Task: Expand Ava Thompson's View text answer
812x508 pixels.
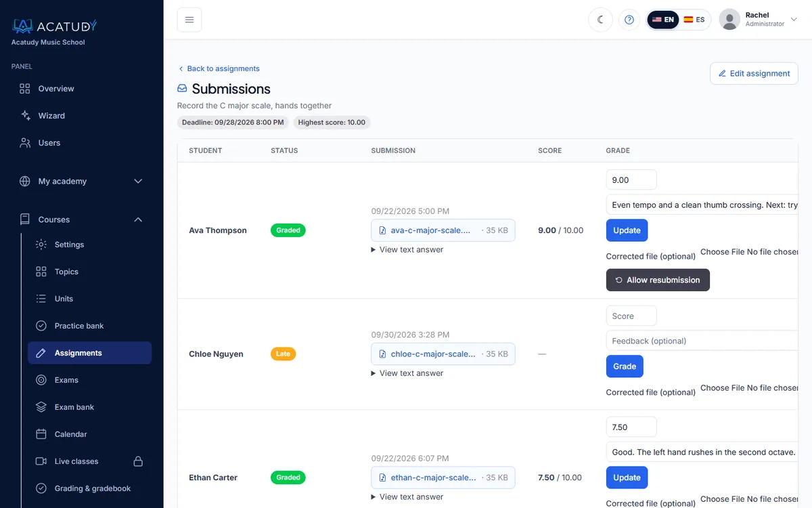Action: click(407, 249)
